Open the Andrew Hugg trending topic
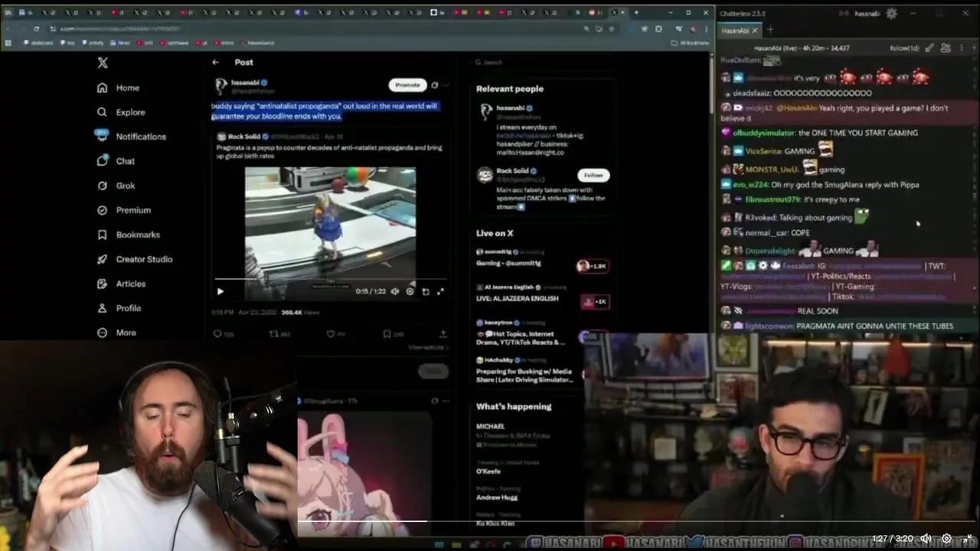 497,497
